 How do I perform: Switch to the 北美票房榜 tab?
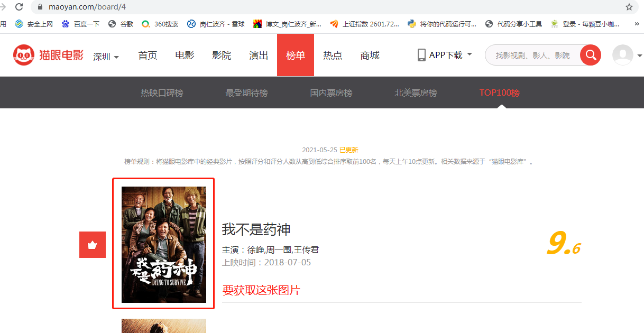pos(416,92)
